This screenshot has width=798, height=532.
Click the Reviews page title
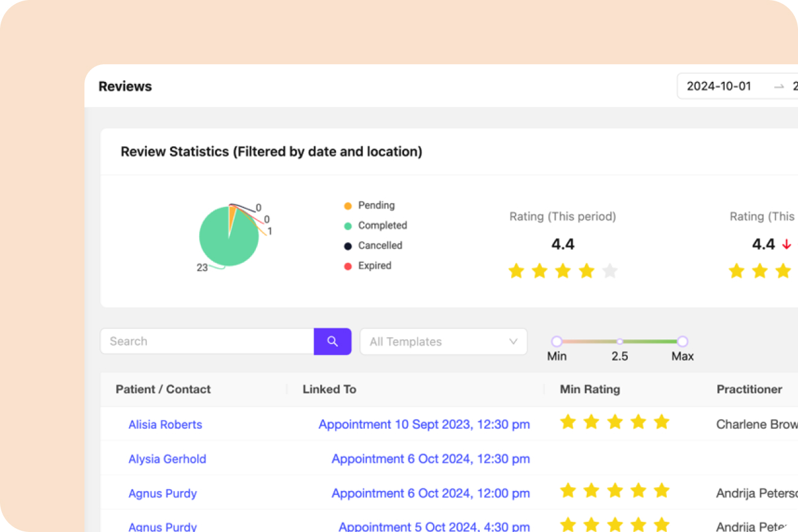point(125,86)
